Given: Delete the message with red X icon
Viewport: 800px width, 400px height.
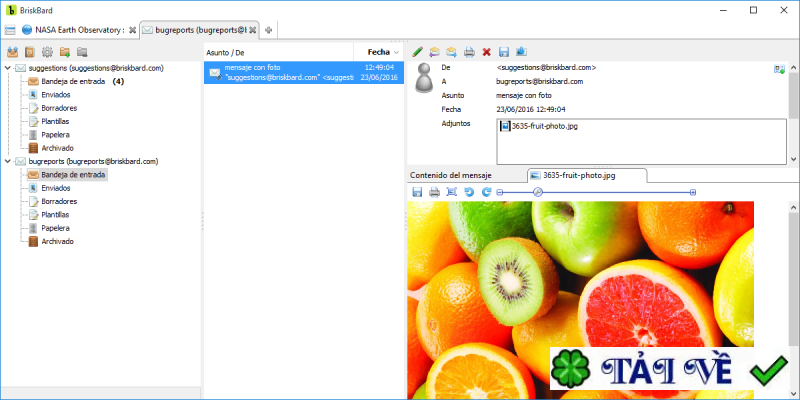Looking at the screenshot, I should pos(487,52).
